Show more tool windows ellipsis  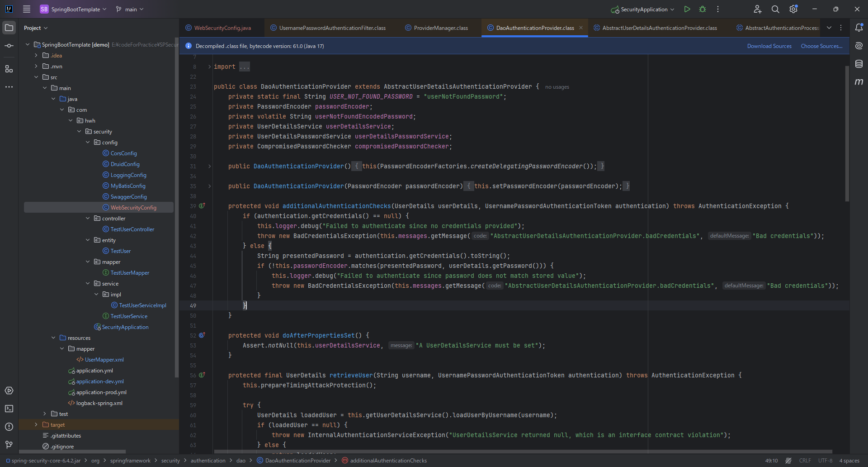click(x=9, y=87)
